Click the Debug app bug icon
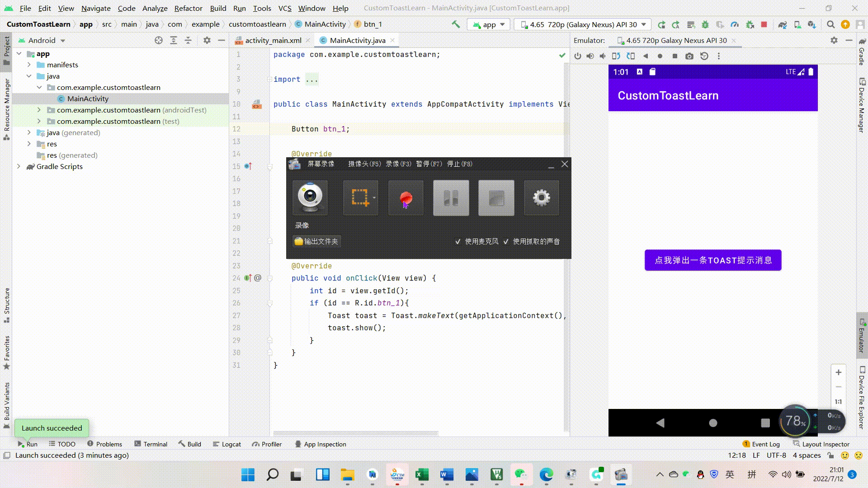Screen dimensions: 868x488 tap(705, 24)
